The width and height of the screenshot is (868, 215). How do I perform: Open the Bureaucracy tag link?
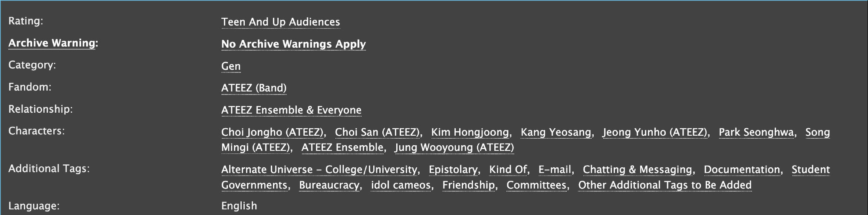coord(329,185)
